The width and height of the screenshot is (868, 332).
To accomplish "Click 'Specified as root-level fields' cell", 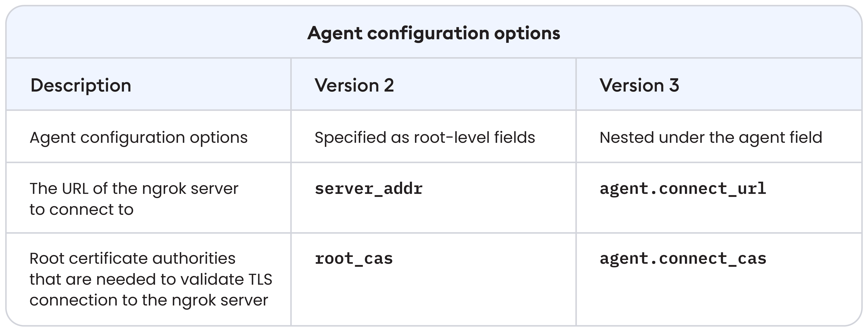I will click(425, 138).
